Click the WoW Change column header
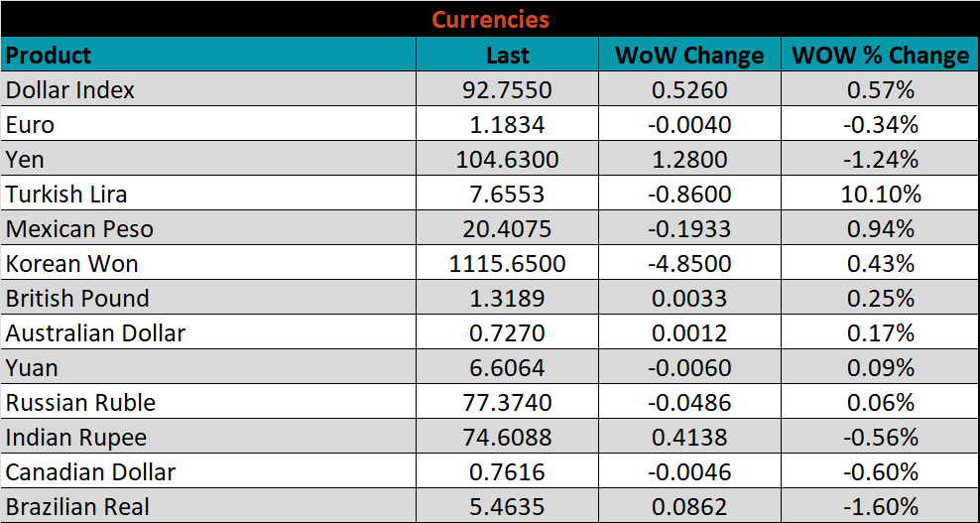Image resolution: width=980 pixels, height=523 pixels. tap(689, 56)
